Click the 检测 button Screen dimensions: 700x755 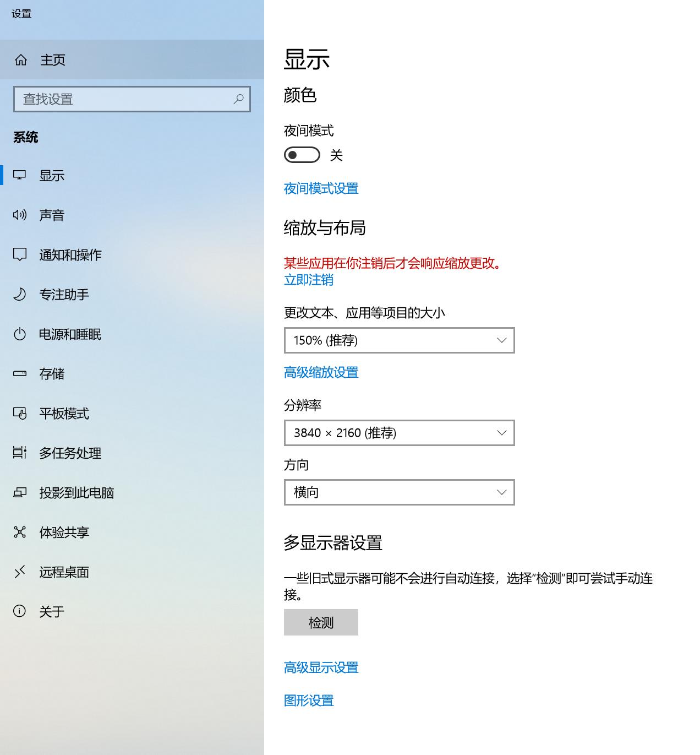coord(321,622)
